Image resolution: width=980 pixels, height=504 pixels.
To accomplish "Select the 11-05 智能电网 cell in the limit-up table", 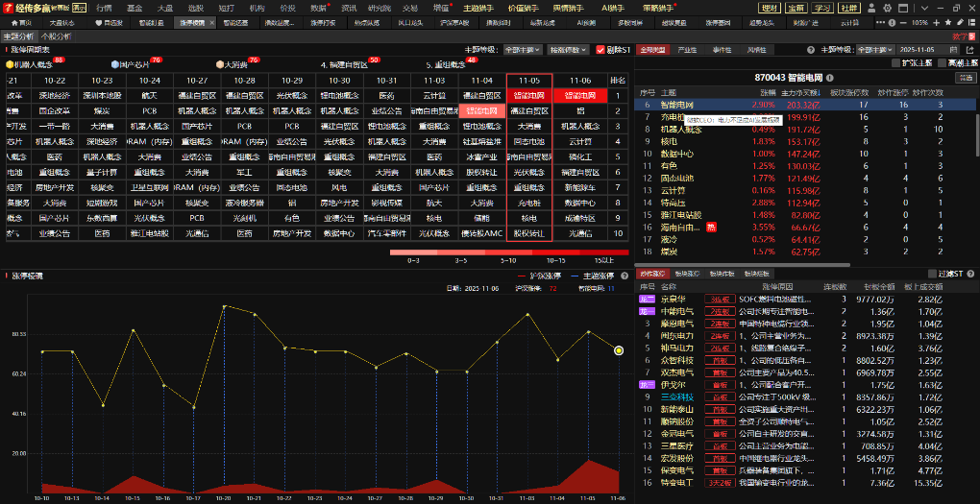I will [529, 96].
